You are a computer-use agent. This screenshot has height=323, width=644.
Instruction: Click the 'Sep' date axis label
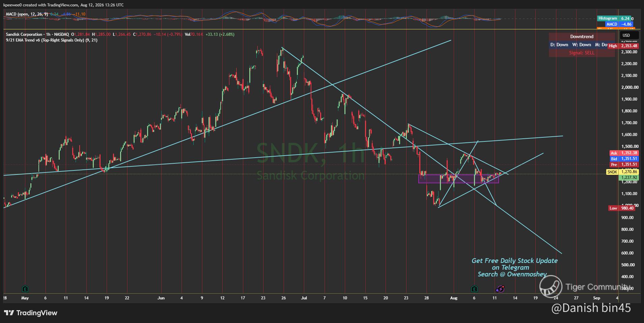pyautogui.click(x=596, y=298)
